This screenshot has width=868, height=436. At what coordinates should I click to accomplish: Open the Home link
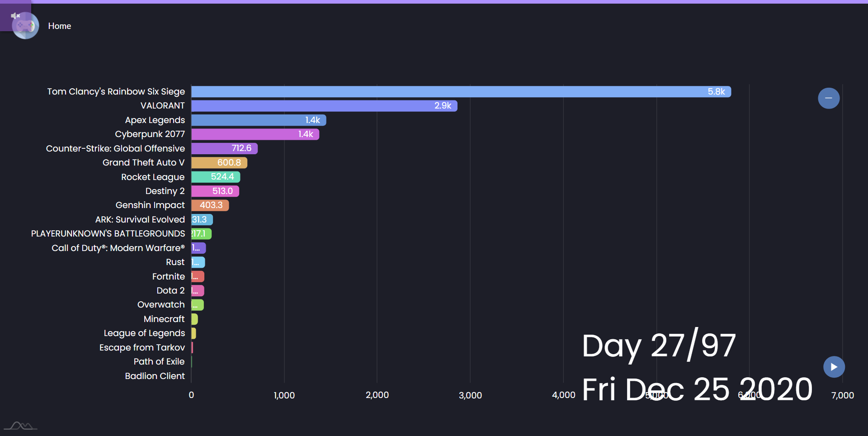click(60, 26)
